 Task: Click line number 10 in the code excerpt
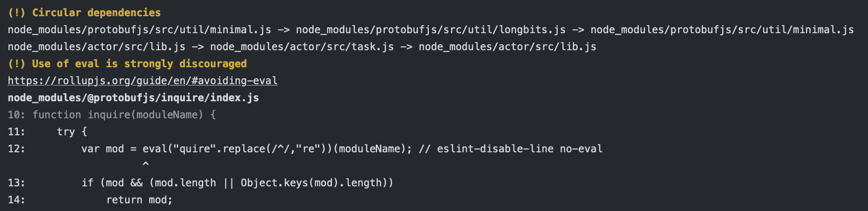click(x=16, y=115)
